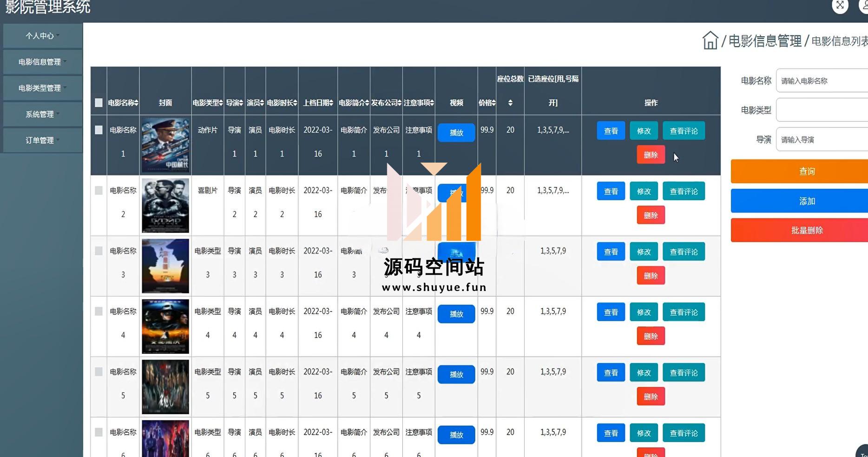Click the blue 添加 button
The width and height of the screenshot is (868, 457).
click(799, 201)
